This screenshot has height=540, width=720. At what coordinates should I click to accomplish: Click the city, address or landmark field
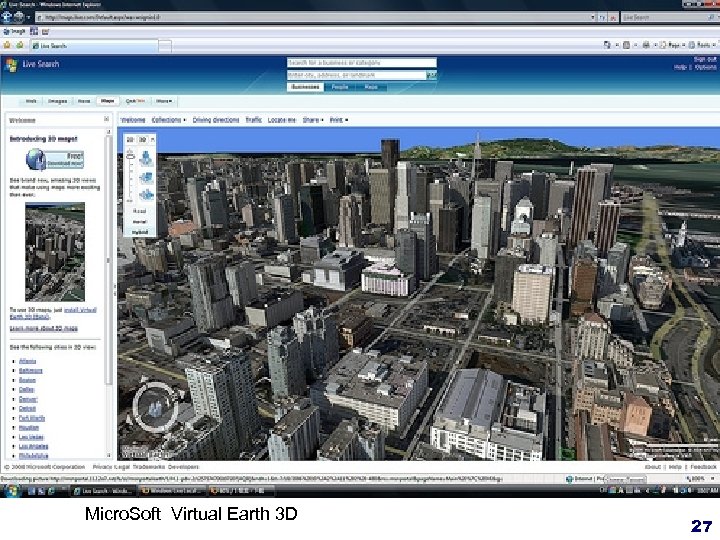pos(357,75)
